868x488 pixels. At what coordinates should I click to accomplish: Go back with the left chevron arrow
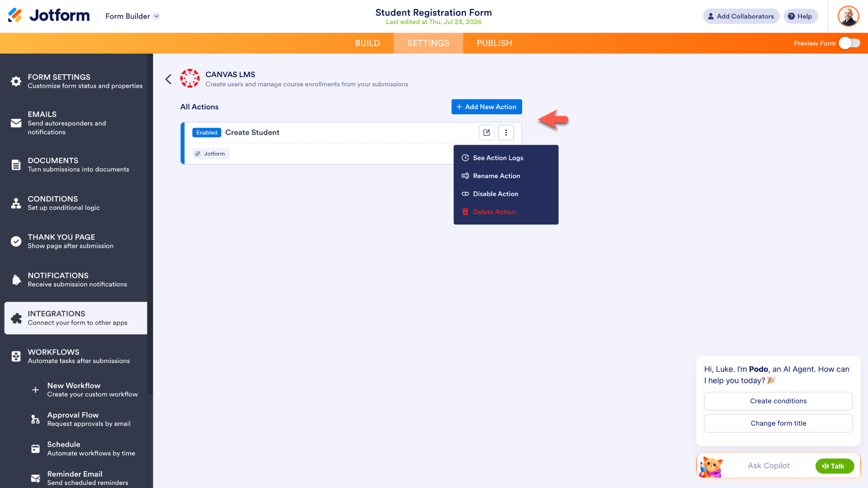click(x=168, y=79)
